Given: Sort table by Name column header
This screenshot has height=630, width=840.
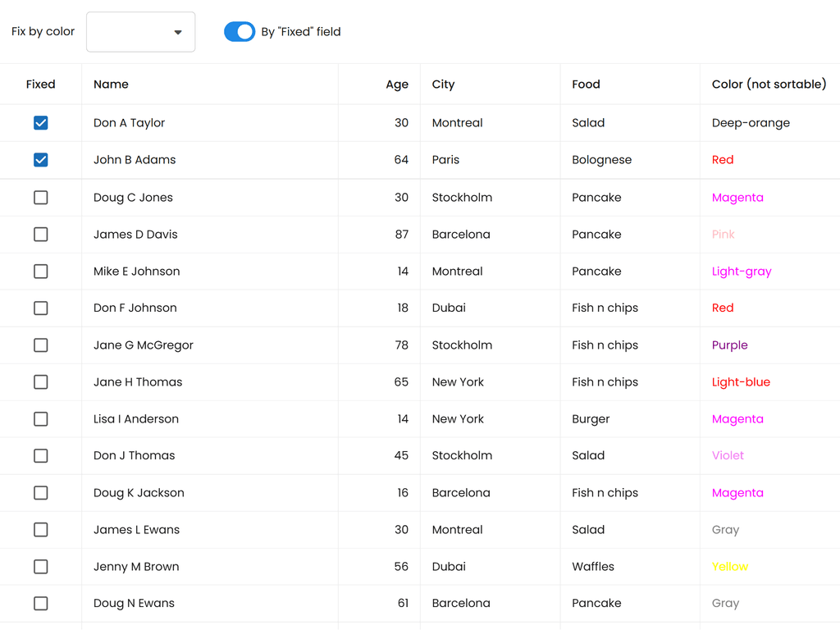Looking at the screenshot, I should point(111,84).
